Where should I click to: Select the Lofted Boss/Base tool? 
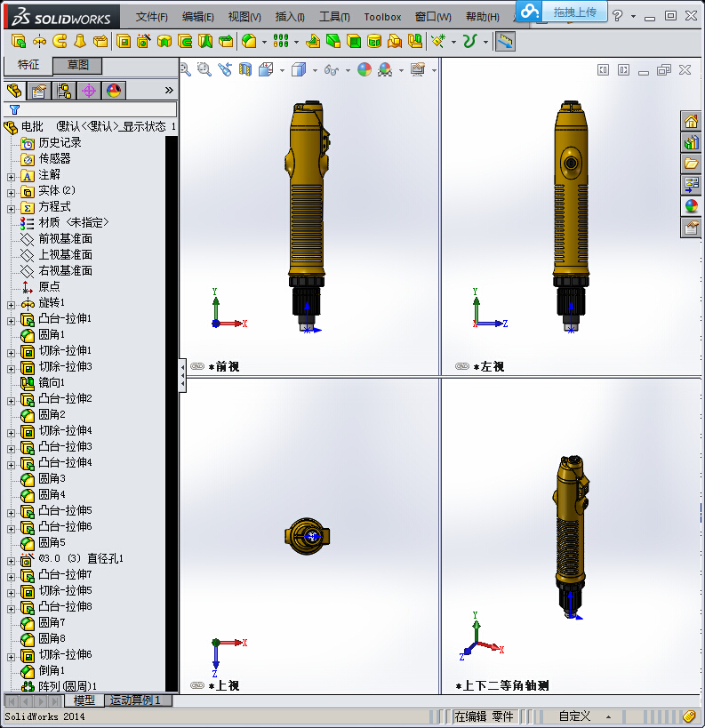click(80, 41)
